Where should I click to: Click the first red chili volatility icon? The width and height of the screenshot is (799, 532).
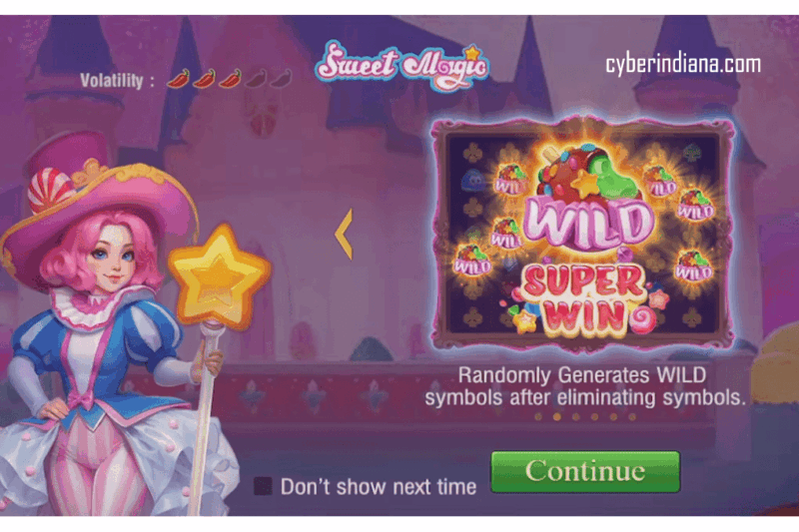pyautogui.click(x=178, y=80)
